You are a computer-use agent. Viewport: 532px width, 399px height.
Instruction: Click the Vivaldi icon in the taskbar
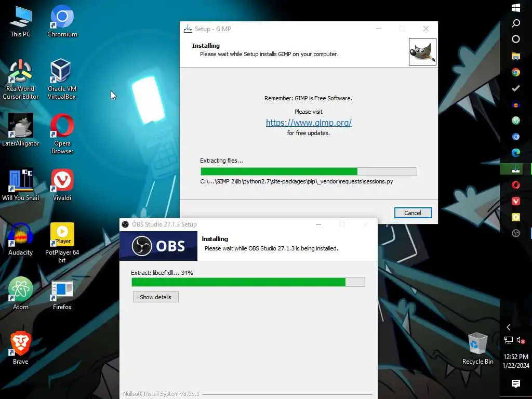(x=516, y=201)
